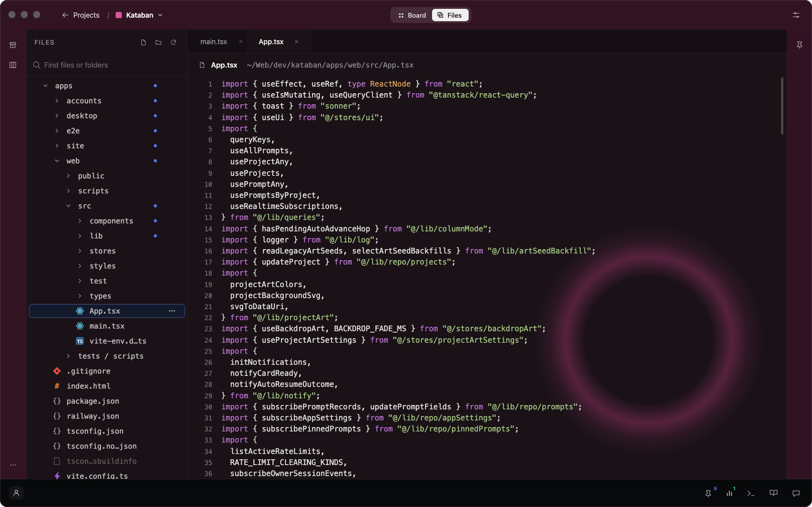This screenshot has height=507, width=812.
Task: Click the three dots at bottom of left sidebar
Action: tap(13, 465)
